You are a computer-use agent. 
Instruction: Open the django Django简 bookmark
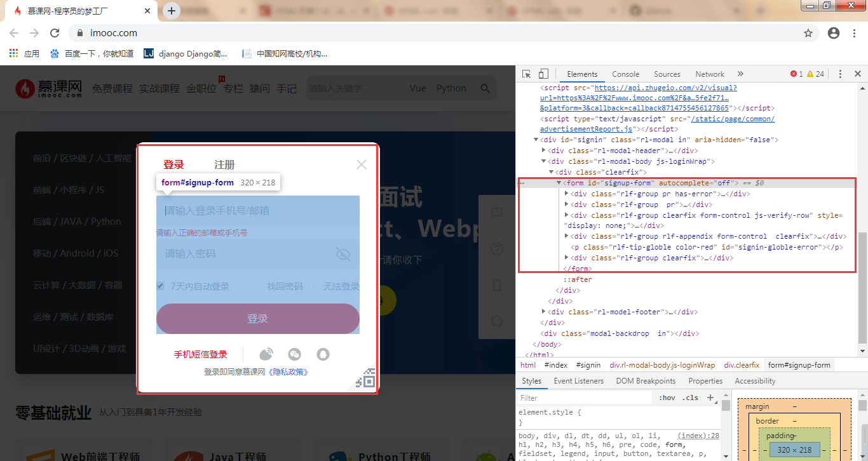click(x=185, y=54)
